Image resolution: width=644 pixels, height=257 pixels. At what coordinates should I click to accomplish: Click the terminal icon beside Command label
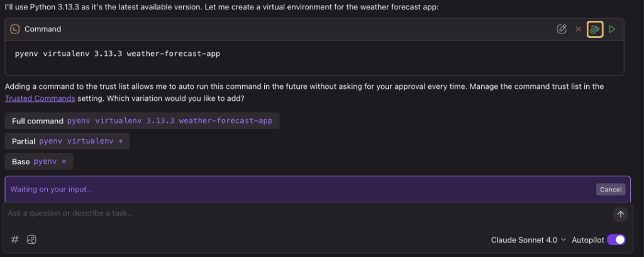15,29
